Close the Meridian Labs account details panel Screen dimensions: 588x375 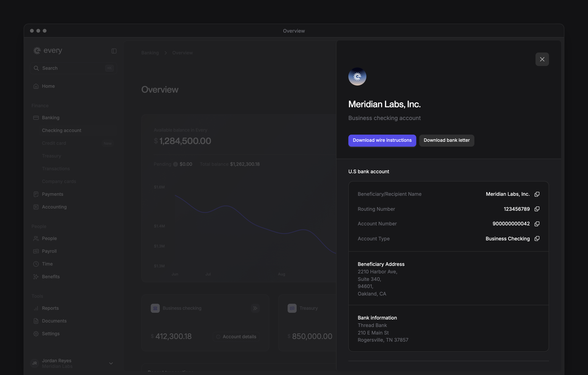pos(542,59)
